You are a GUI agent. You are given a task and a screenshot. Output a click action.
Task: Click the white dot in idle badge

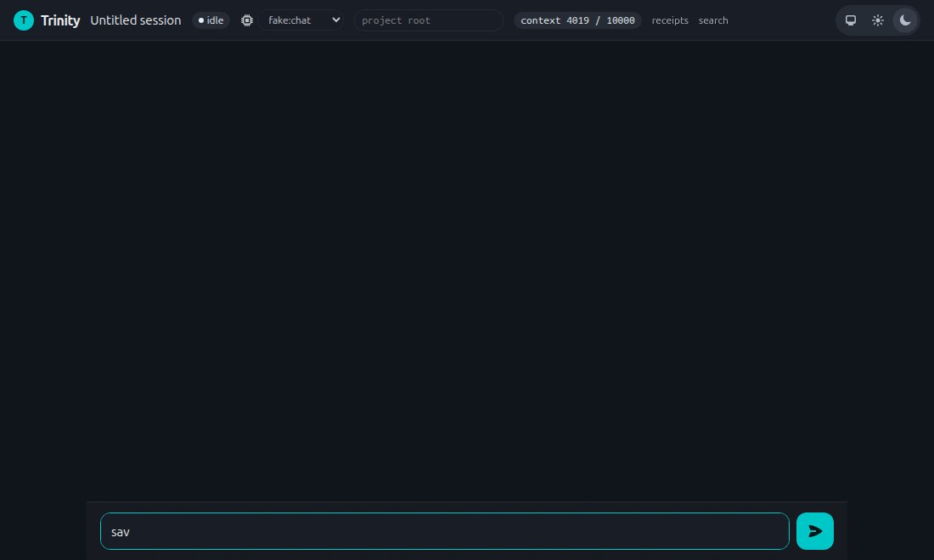coord(200,20)
